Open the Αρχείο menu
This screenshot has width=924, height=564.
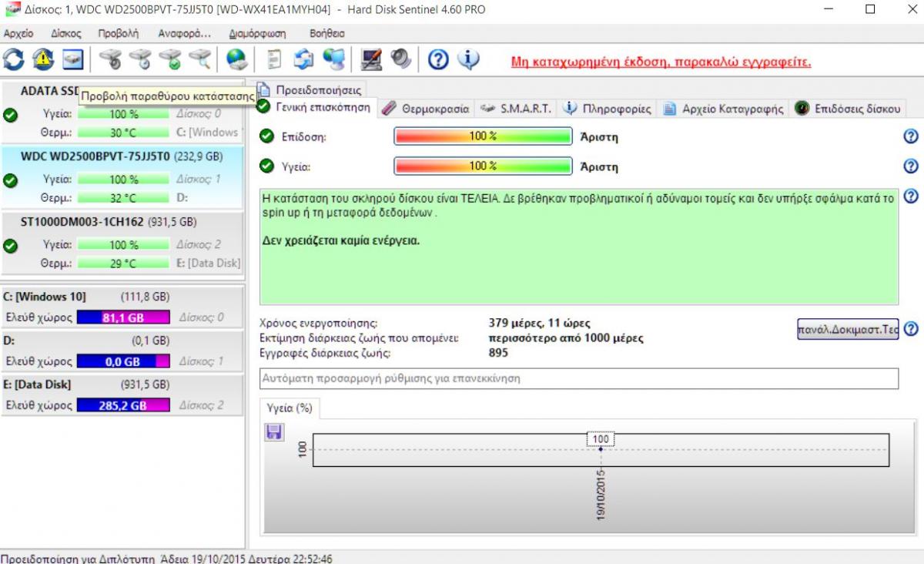click(18, 34)
